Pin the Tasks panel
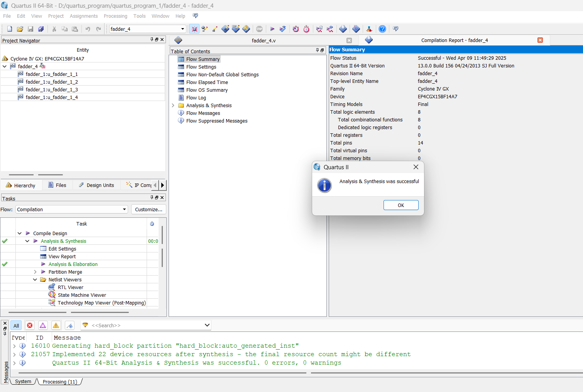The width and height of the screenshot is (583, 392). click(152, 197)
